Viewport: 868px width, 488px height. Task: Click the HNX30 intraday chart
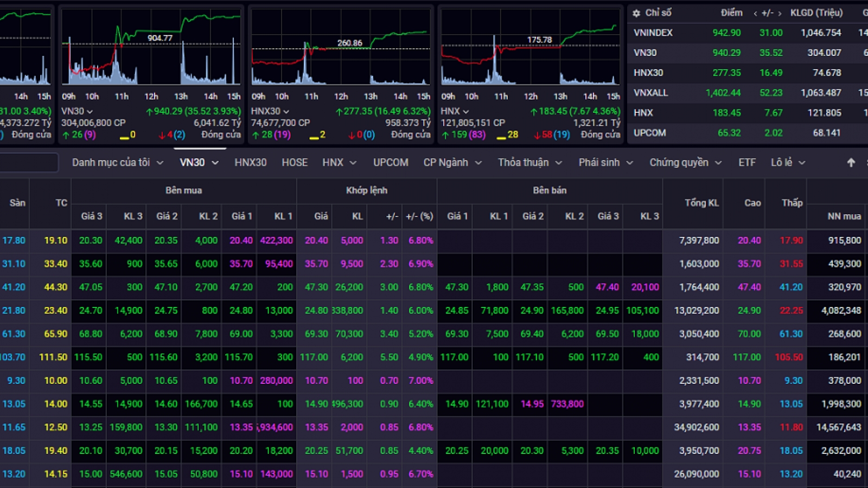click(341, 48)
